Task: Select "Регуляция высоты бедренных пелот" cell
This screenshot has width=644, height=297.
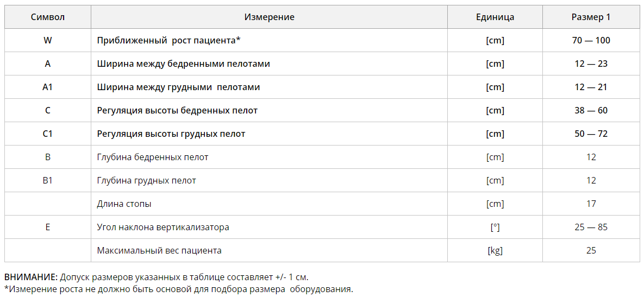Action: (177, 110)
